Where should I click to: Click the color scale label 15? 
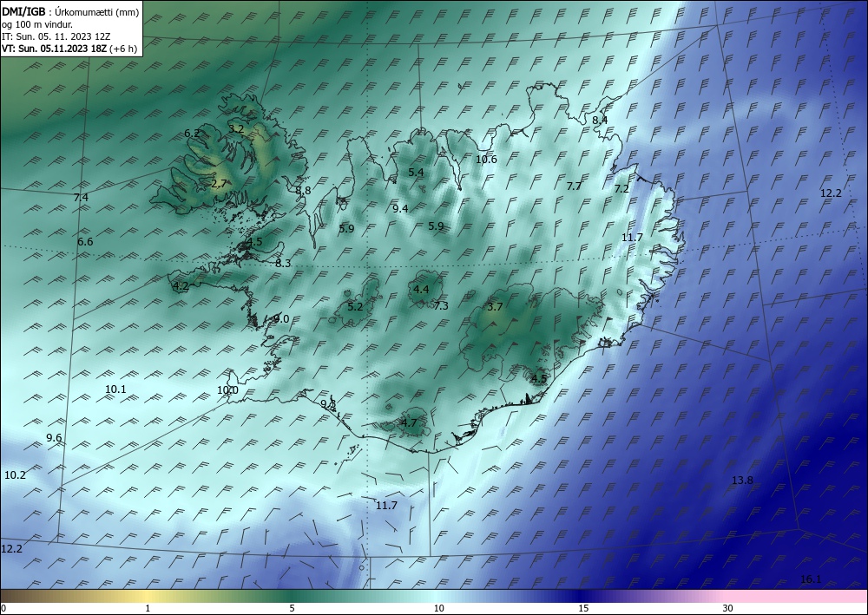click(x=583, y=609)
